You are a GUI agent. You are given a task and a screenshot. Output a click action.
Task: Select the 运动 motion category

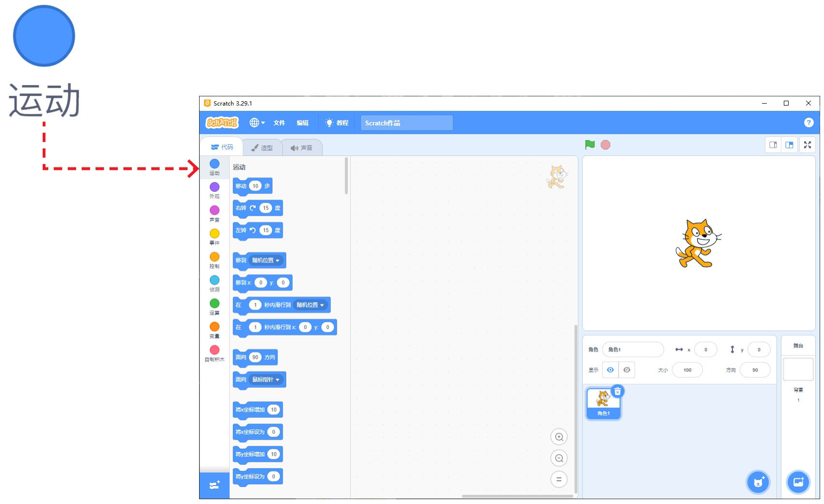click(215, 167)
